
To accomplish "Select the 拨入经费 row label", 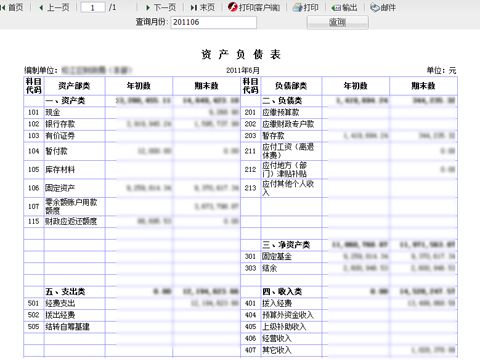I will point(277,303).
